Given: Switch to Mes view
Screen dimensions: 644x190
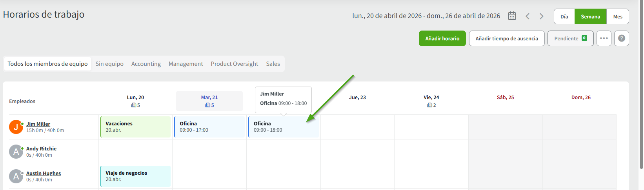Looking at the screenshot, I should click(x=618, y=16).
